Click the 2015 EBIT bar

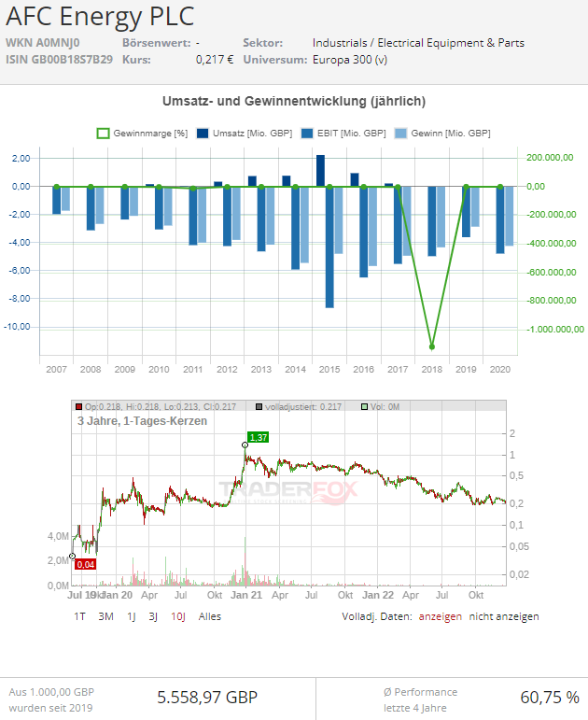329,247
